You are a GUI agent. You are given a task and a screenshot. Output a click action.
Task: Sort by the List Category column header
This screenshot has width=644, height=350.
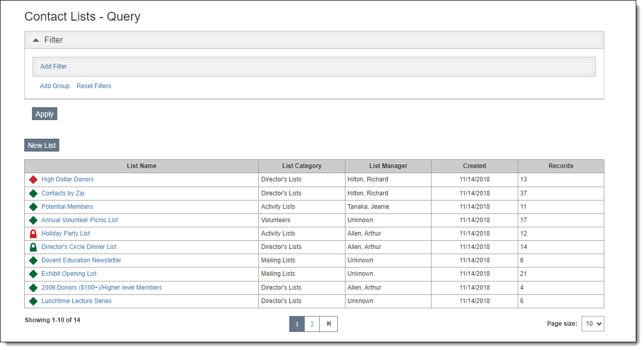pyautogui.click(x=302, y=166)
